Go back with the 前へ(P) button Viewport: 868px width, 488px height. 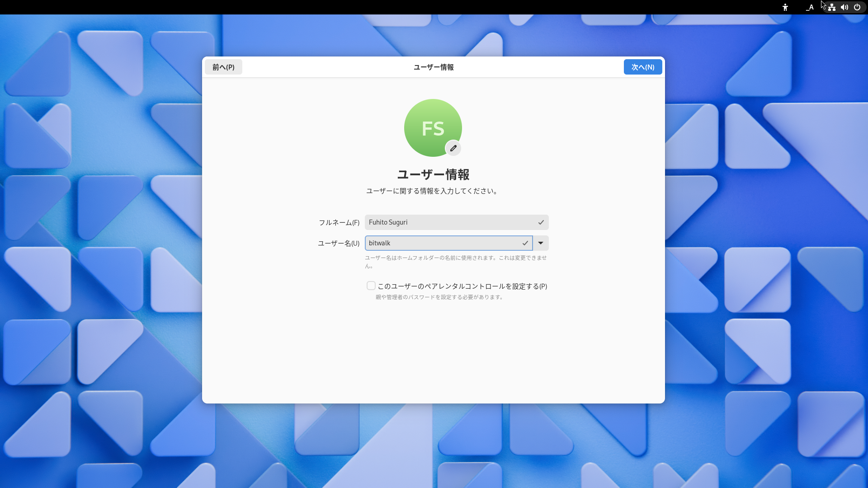point(223,67)
